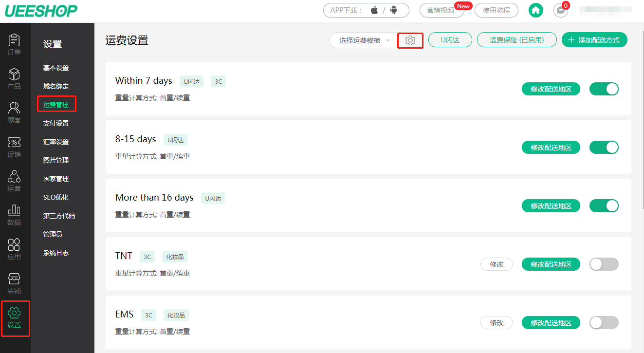Open the messages chat bubble icon
This screenshot has width=644, height=353.
click(x=561, y=10)
